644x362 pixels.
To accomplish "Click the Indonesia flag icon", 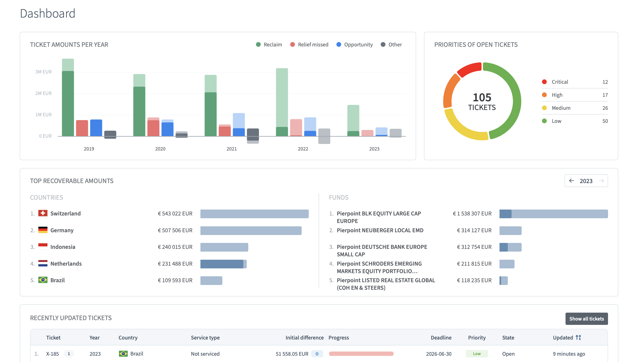I will point(43,247).
